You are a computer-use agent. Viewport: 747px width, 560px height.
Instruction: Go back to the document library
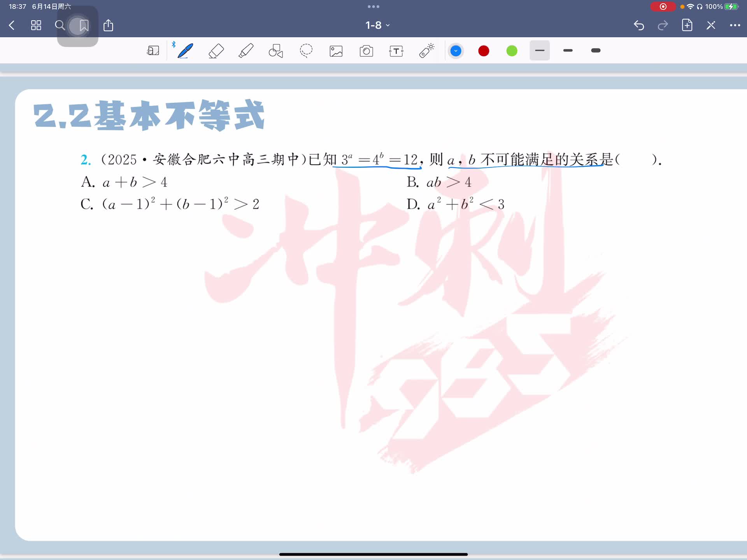tap(12, 26)
